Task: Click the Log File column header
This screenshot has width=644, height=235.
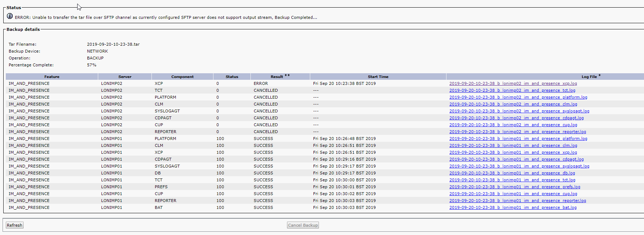Action: tap(589, 77)
